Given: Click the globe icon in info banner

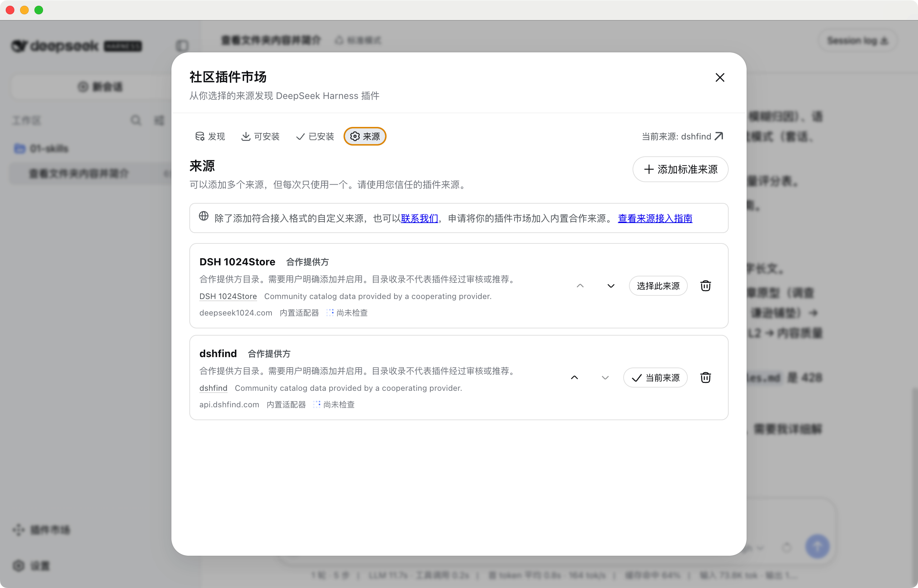Looking at the screenshot, I should [x=204, y=216].
